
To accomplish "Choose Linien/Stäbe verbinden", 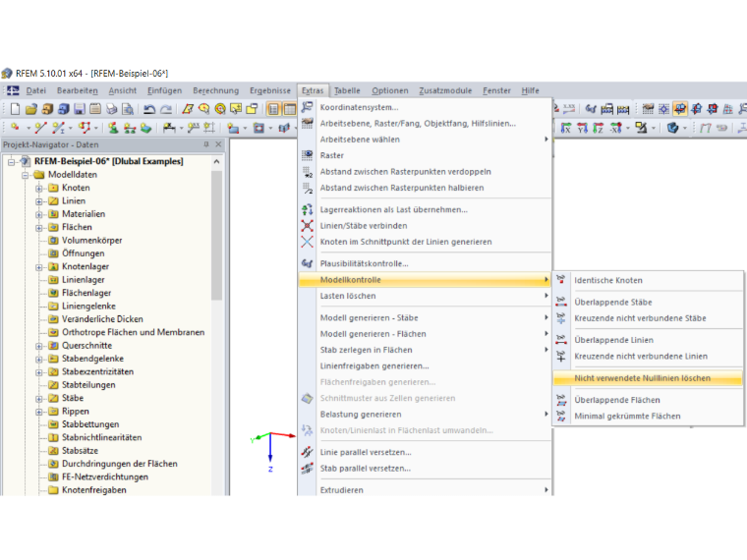I will [x=425, y=226].
